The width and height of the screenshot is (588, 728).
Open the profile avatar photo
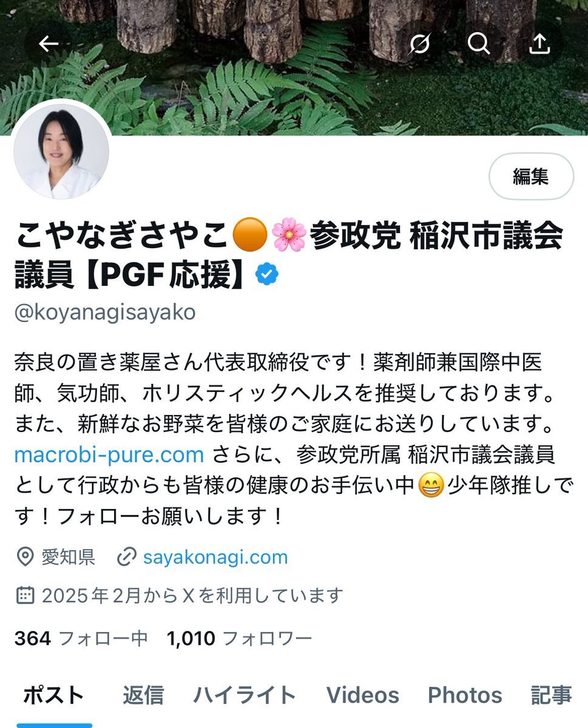point(61,150)
